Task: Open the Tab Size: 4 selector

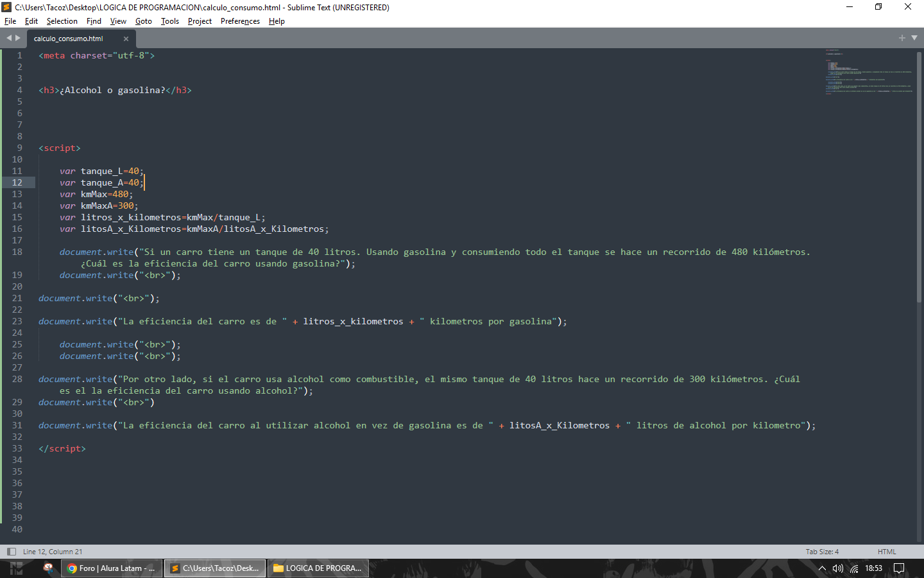Action: pos(822,552)
